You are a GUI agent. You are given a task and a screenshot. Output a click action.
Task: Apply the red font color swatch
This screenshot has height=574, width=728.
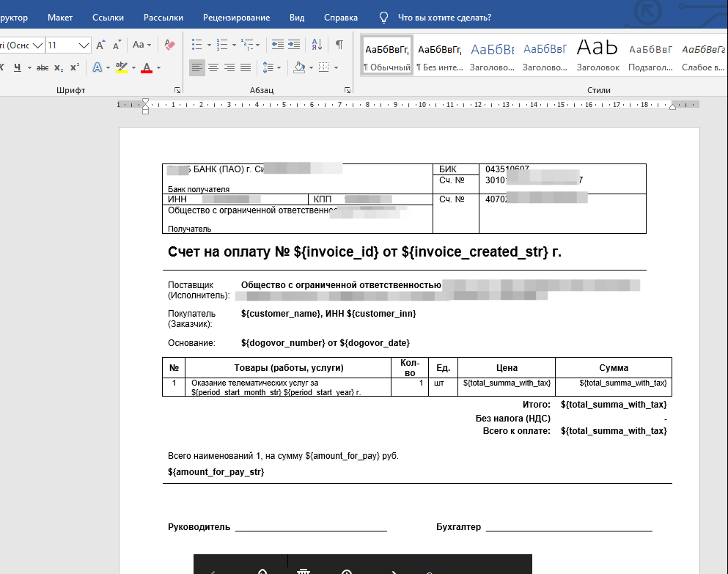point(146,67)
